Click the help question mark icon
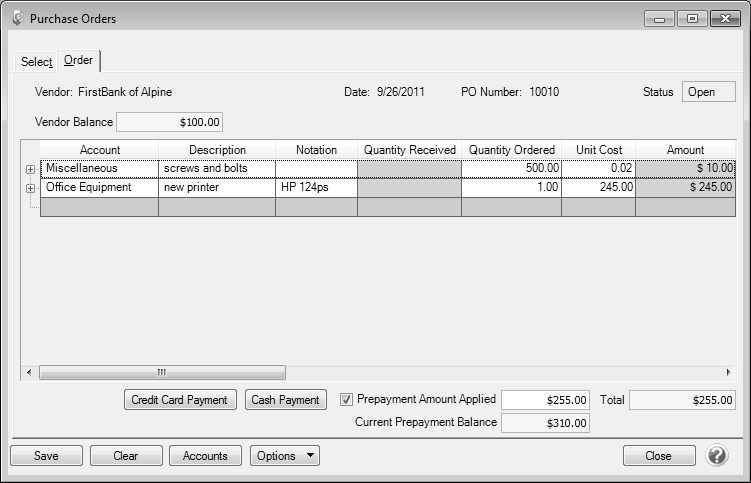The image size is (751, 483). [x=717, y=456]
